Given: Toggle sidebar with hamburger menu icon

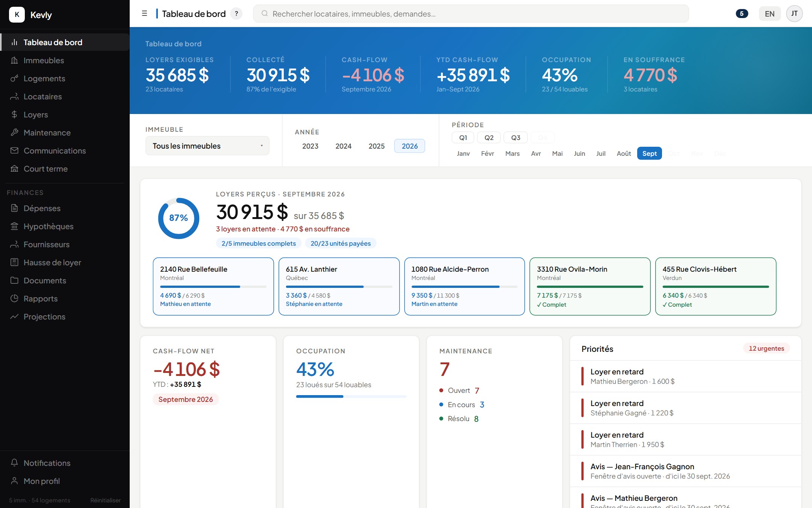Looking at the screenshot, I should coord(144,14).
